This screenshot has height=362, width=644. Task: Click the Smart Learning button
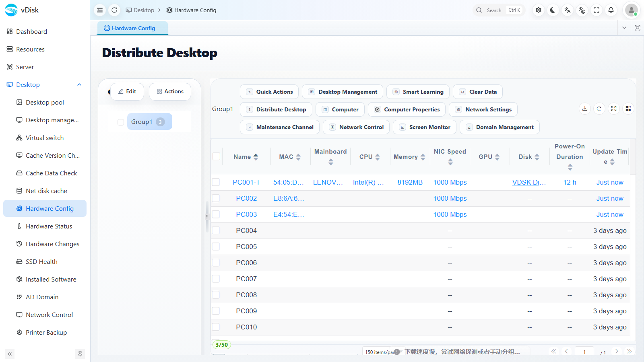tap(418, 92)
